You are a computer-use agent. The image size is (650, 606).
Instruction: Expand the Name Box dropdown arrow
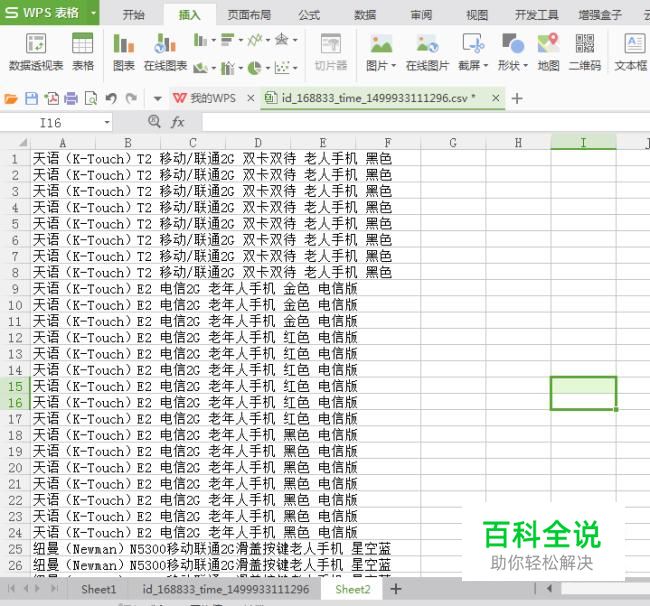(x=107, y=122)
